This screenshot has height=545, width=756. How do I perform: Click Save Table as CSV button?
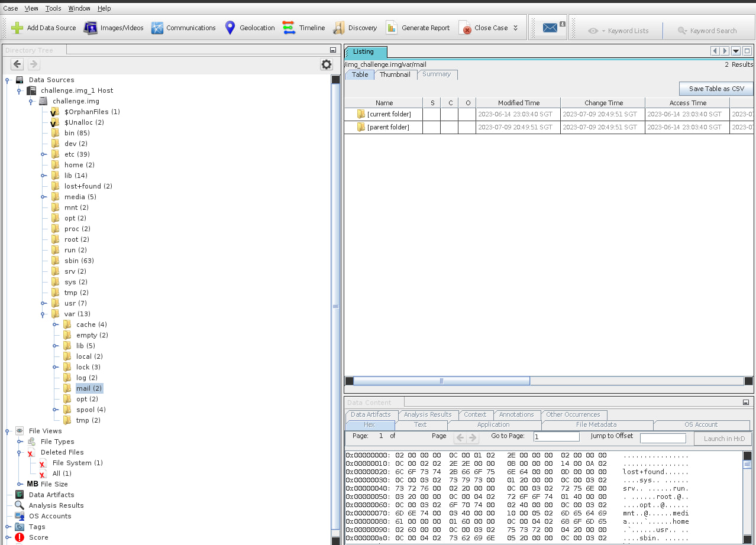(x=716, y=89)
